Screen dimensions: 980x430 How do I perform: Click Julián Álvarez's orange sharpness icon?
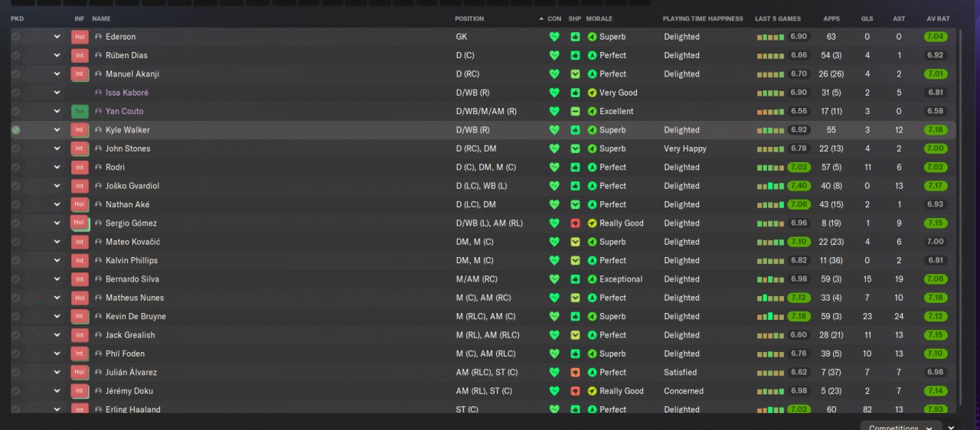[x=575, y=373]
